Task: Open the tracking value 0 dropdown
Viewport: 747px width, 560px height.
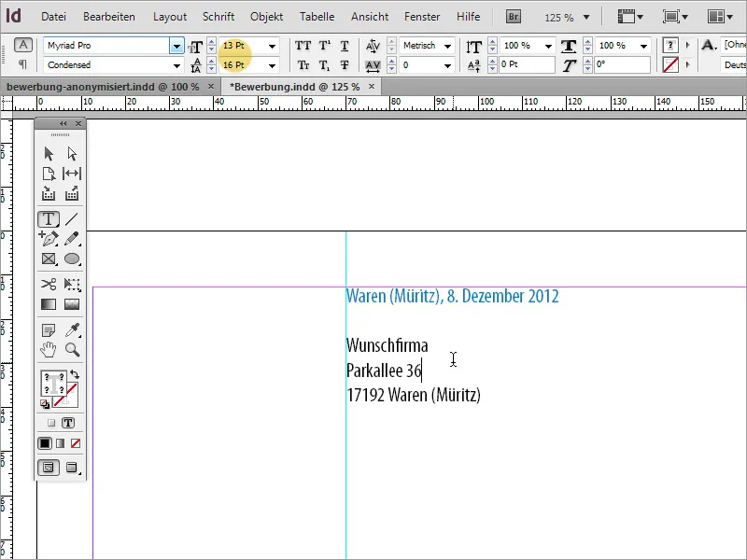Action: (447, 65)
